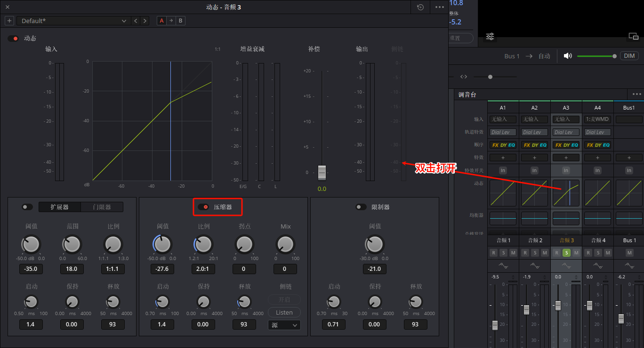Screen dimensions: 644x348
Task: Open A1 input selector 无输入
Action: (503, 119)
